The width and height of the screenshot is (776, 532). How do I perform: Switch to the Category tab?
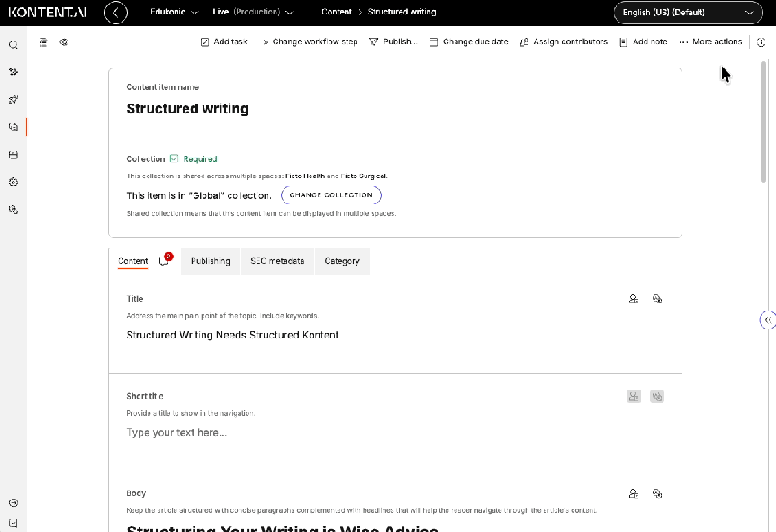click(342, 261)
